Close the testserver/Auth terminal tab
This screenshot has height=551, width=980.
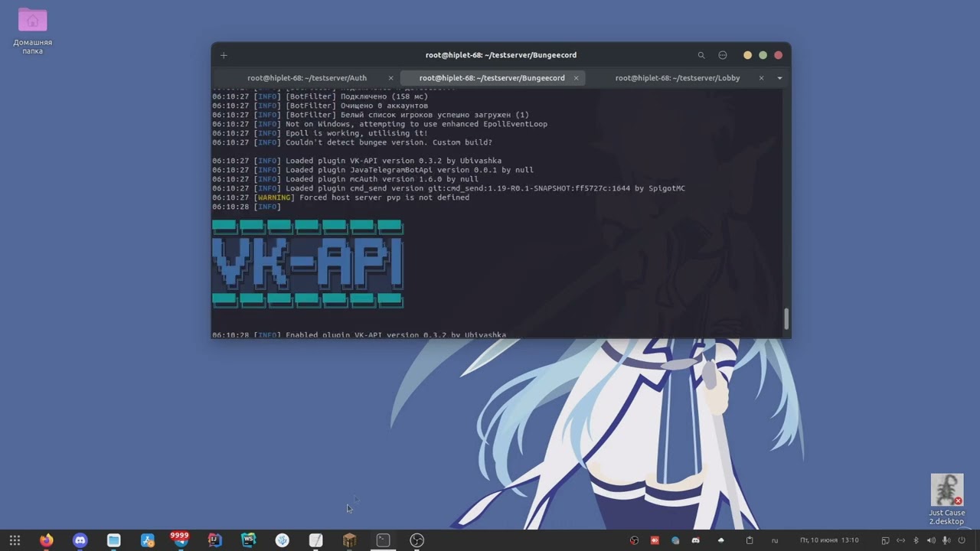point(390,78)
